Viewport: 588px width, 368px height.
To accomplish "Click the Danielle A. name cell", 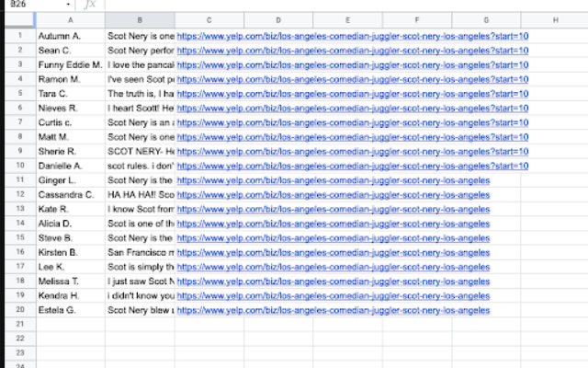I will [x=71, y=166].
